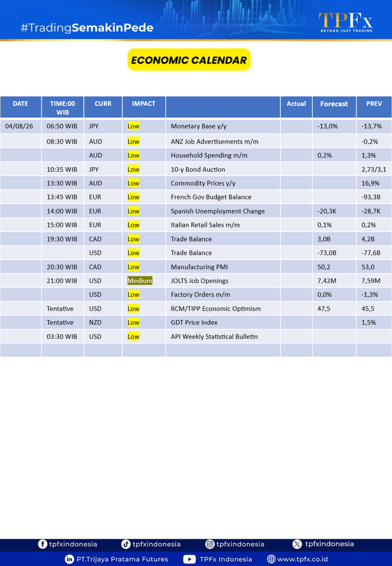This screenshot has width=392, height=566.
Task: Click the TPFx logo at top right
Action: [x=346, y=22]
